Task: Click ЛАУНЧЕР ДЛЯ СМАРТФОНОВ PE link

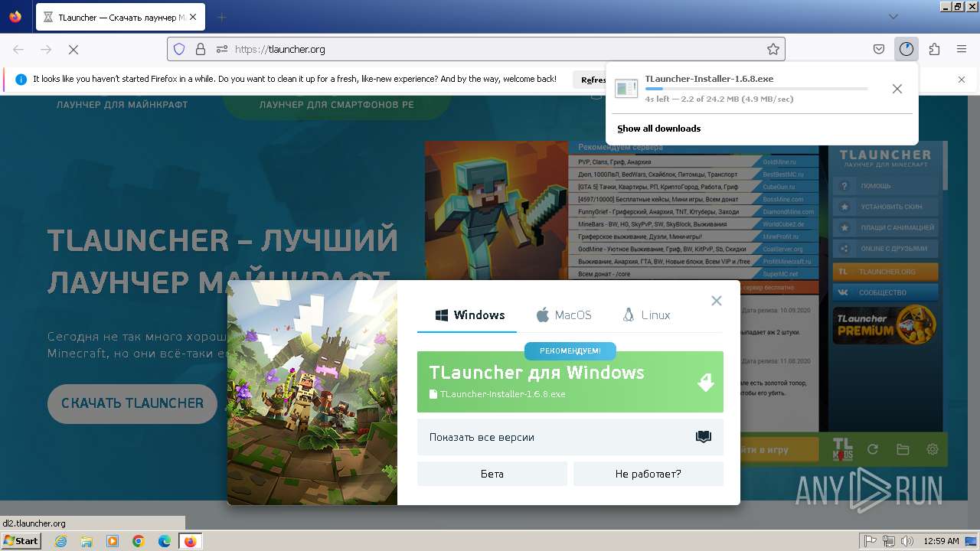Action: coord(337,104)
